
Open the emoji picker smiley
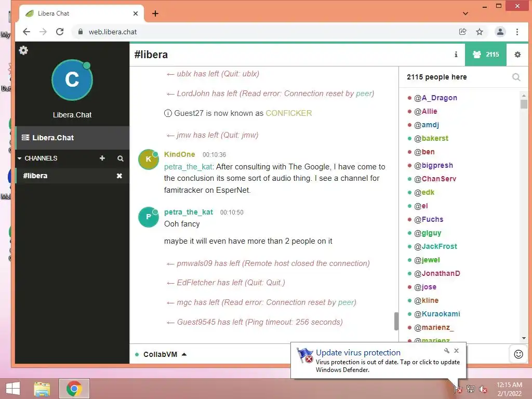518,354
